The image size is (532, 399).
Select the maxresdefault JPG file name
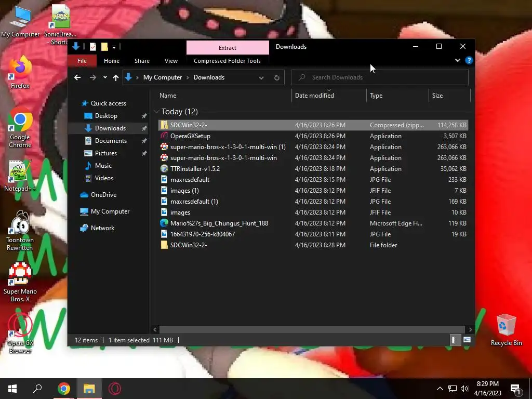190,179
